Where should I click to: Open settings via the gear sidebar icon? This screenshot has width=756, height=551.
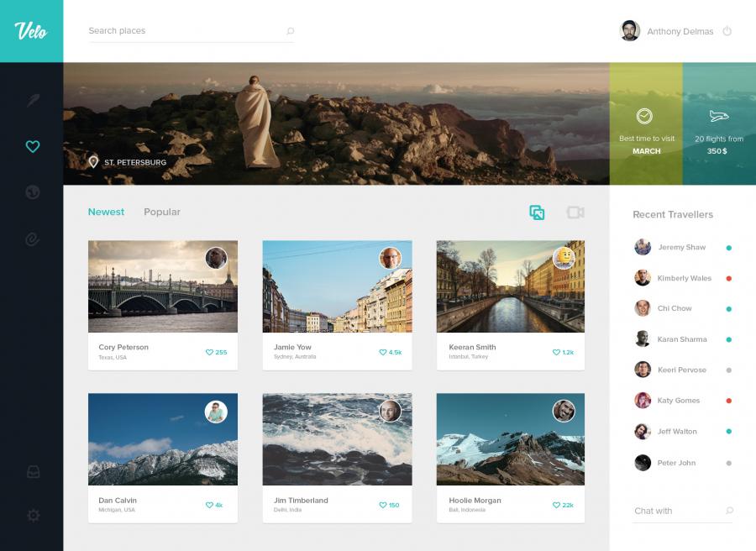click(33, 515)
